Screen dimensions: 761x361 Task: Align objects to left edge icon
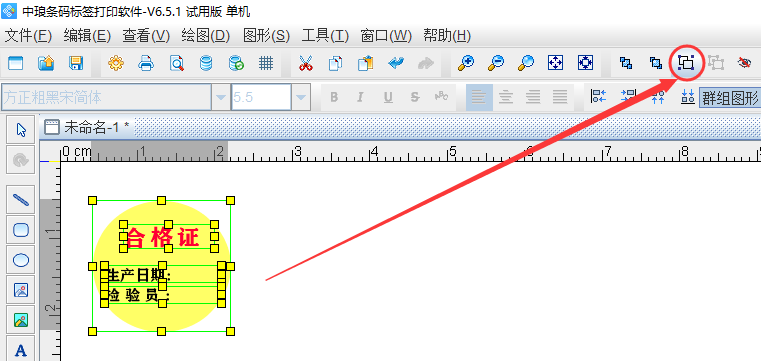click(x=598, y=97)
